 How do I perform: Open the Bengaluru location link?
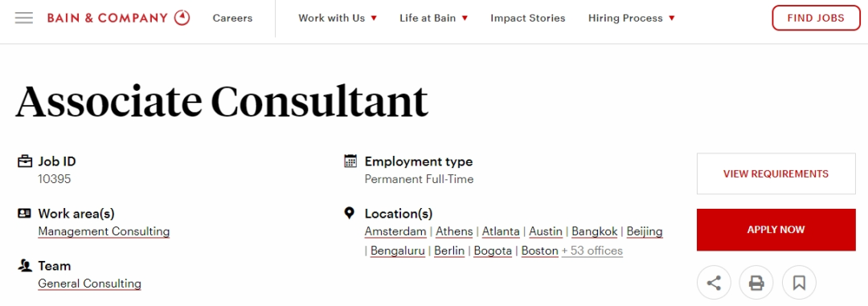(398, 251)
